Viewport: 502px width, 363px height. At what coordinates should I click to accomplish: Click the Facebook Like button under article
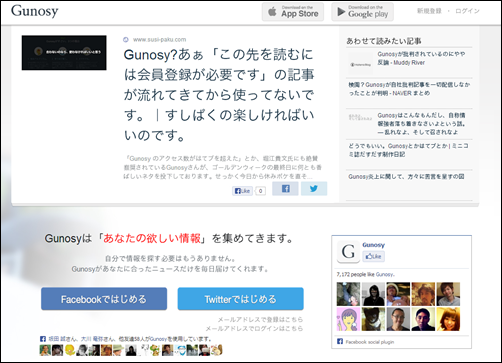coord(242,191)
